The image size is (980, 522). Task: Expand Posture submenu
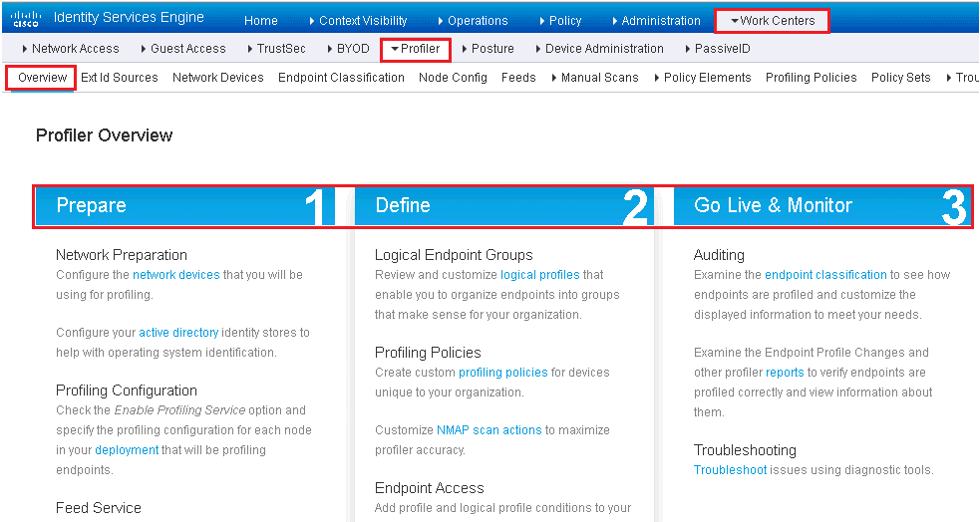(488, 49)
